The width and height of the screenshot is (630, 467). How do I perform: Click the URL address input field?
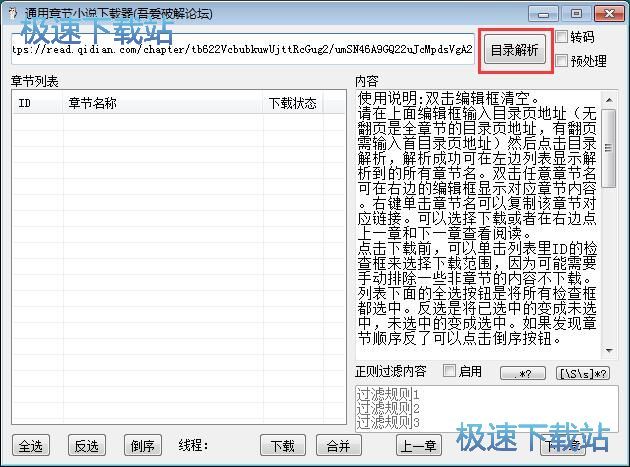click(x=243, y=49)
